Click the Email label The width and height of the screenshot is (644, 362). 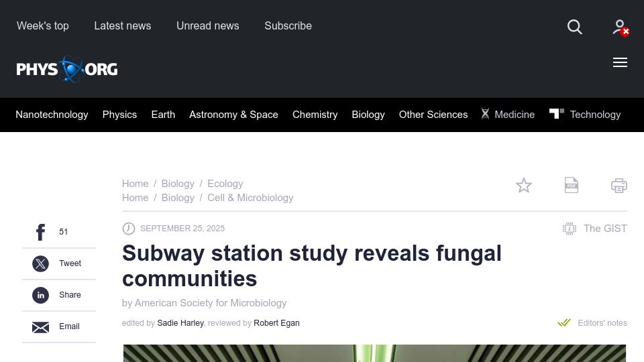click(x=69, y=326)
